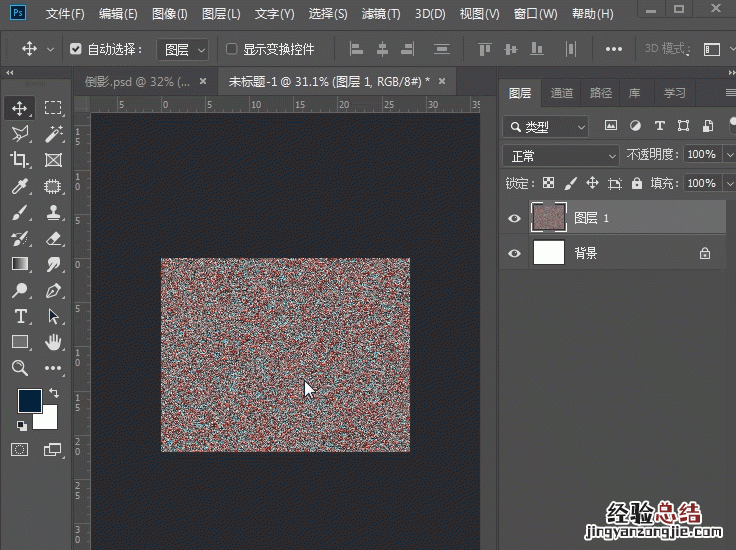Select the Horizontal Type tool

[20, 316]
